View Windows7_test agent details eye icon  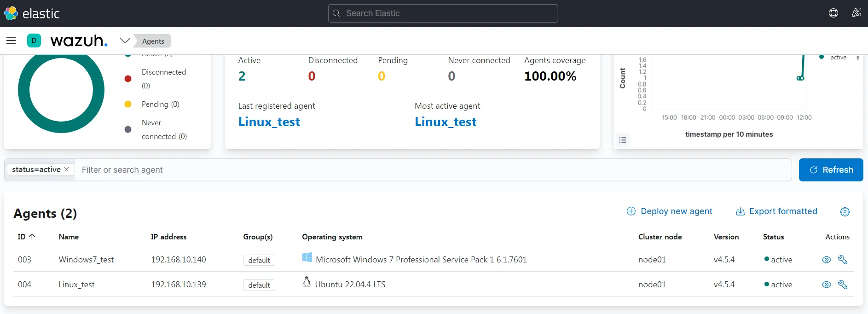coord(827,260)
